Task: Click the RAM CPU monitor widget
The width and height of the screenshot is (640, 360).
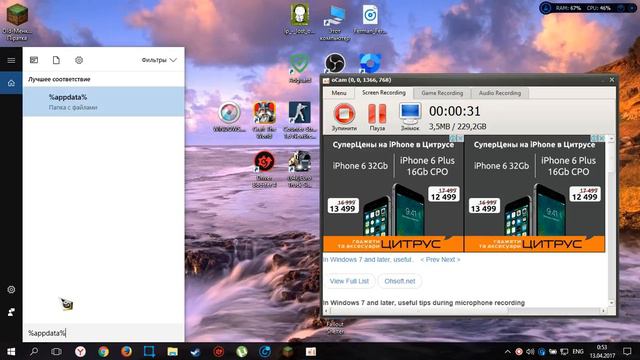Action: [x=587, y=8]
